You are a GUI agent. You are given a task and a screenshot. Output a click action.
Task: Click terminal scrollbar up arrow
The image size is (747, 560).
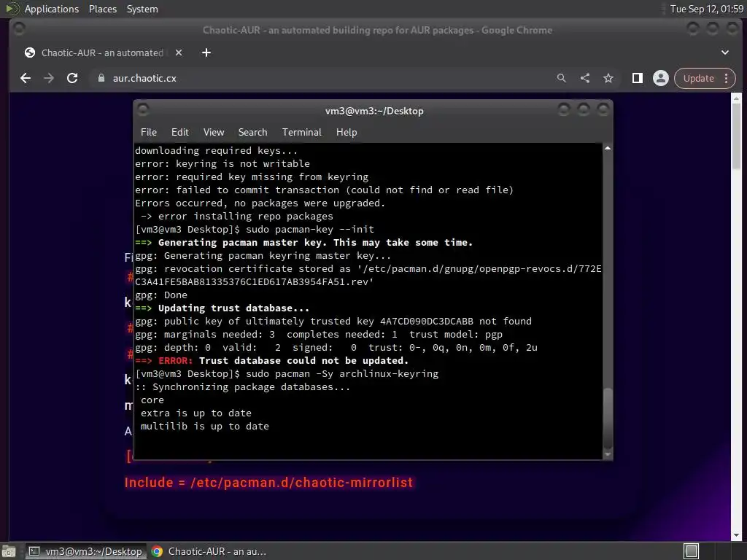pyautogui.click(x=608, y=148)
